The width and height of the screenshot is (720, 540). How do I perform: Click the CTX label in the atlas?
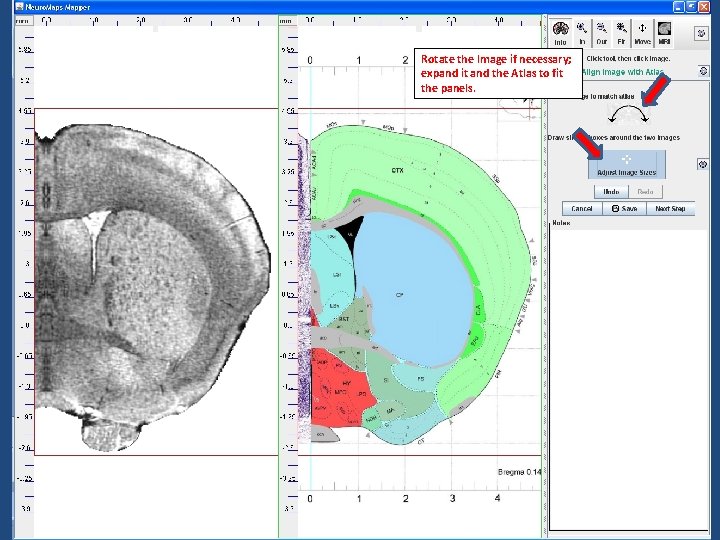[398, 170]
